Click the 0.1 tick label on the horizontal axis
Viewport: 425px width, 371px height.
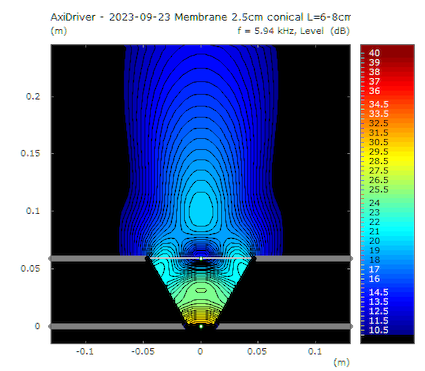tap(315, 351)
